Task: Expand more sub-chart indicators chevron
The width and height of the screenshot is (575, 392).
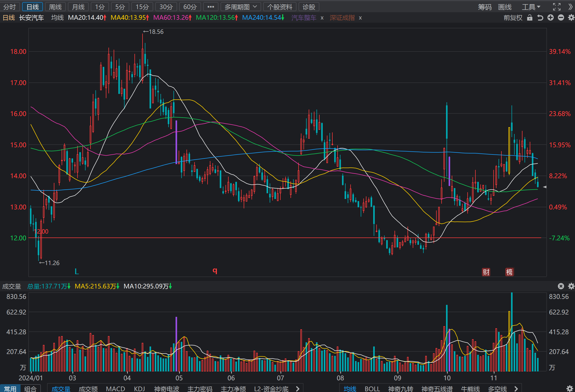Action: coord(298,389)
